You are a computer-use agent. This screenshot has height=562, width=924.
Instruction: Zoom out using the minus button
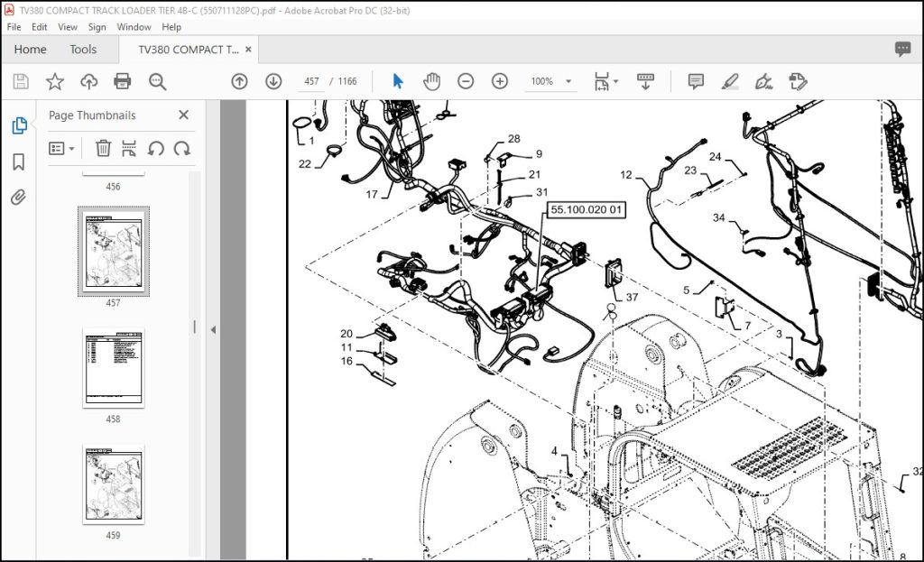point(466,80)
